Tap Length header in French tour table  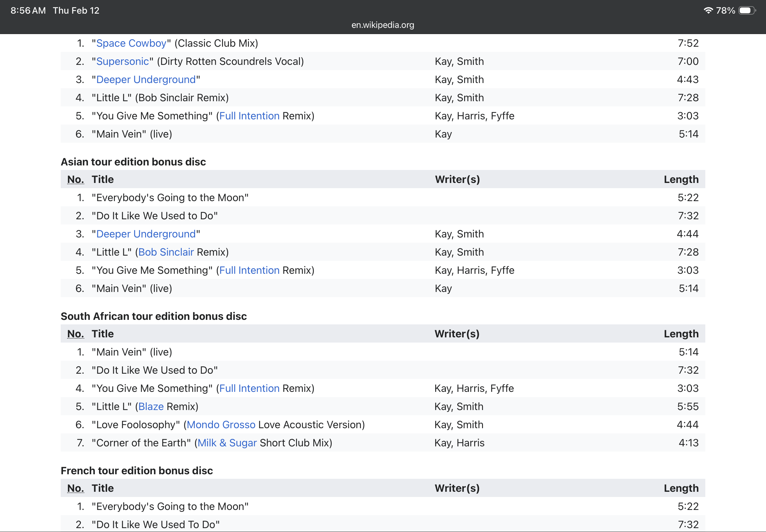tap(681, 488)
